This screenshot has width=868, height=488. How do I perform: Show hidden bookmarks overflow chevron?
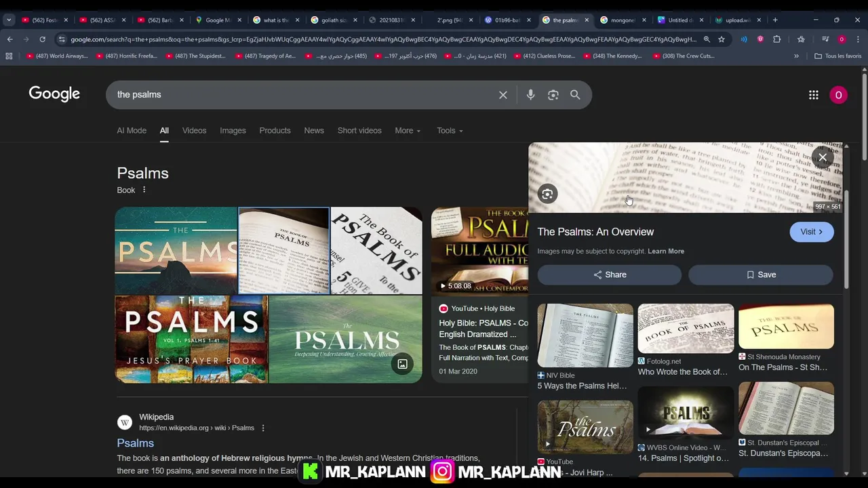click(x=796, y=56)
